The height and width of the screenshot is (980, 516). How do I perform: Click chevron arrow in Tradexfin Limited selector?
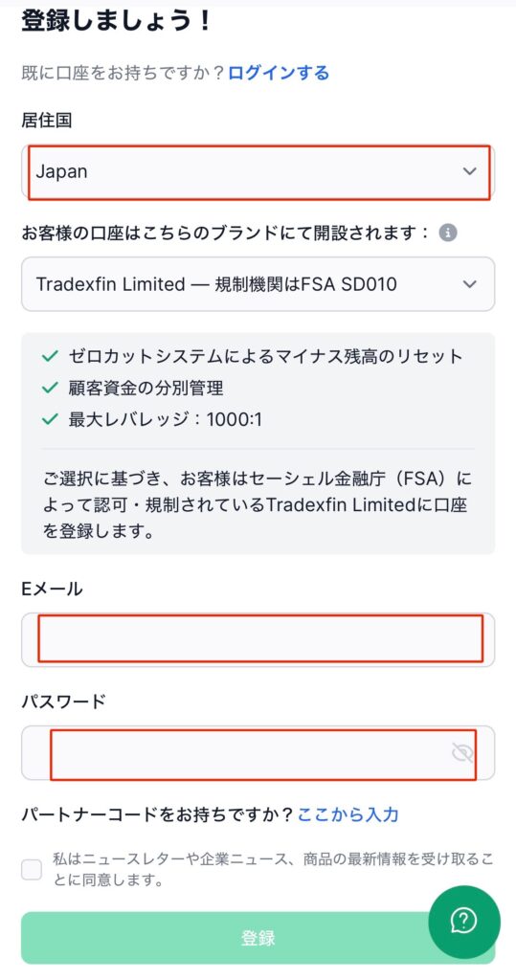[470, 284]
